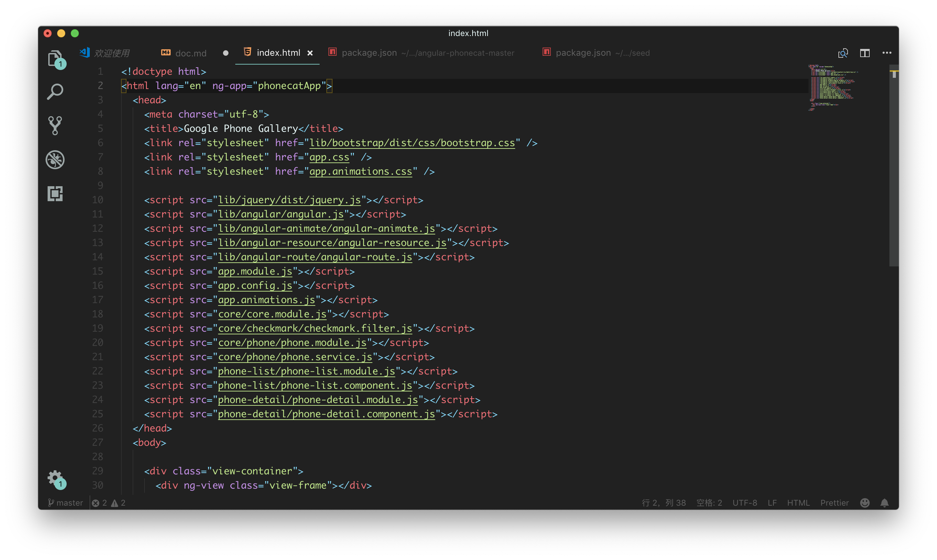Click the view-frame class value
The width and height of the screenshot is (937, 560).
(x=298, y=486)
